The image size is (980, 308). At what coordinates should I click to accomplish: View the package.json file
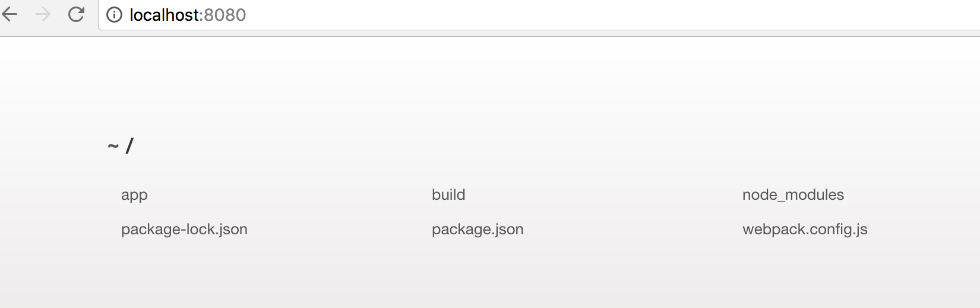point(478,230)
